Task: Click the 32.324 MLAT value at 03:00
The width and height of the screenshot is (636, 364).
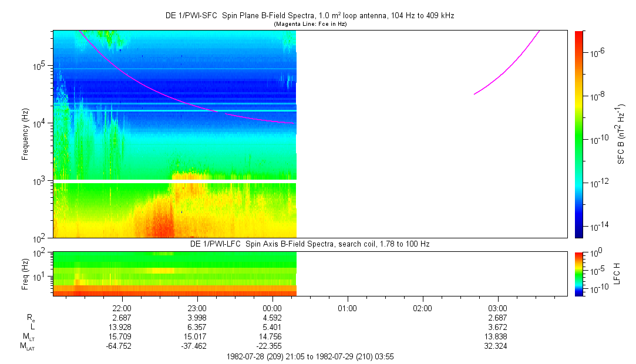Action: [x=496, y=346]
